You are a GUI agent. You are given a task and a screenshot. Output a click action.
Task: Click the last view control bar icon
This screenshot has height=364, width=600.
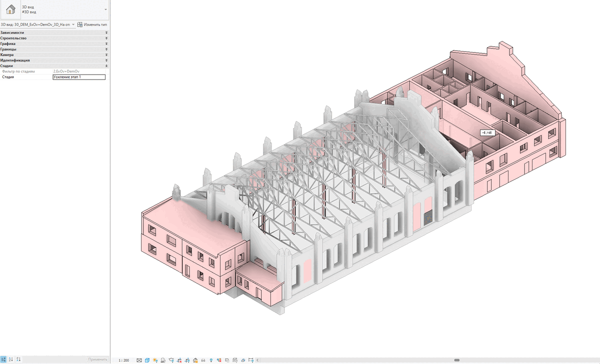[x=251, y=360]
